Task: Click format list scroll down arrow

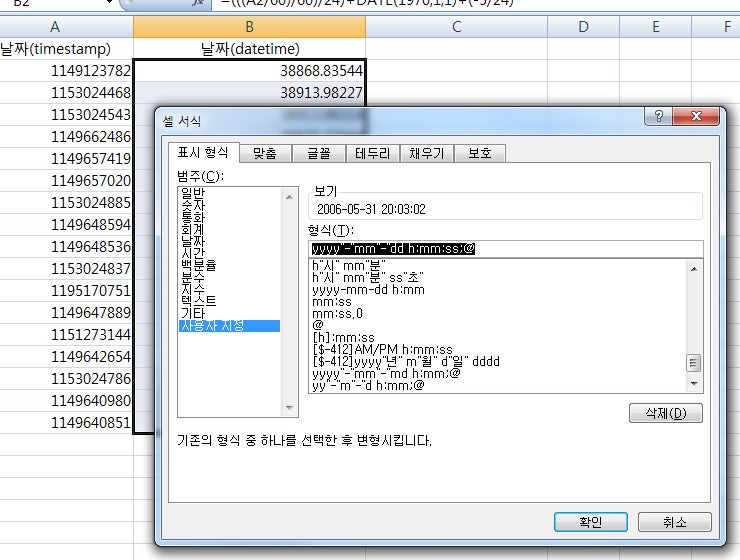Action: (694, 384)
